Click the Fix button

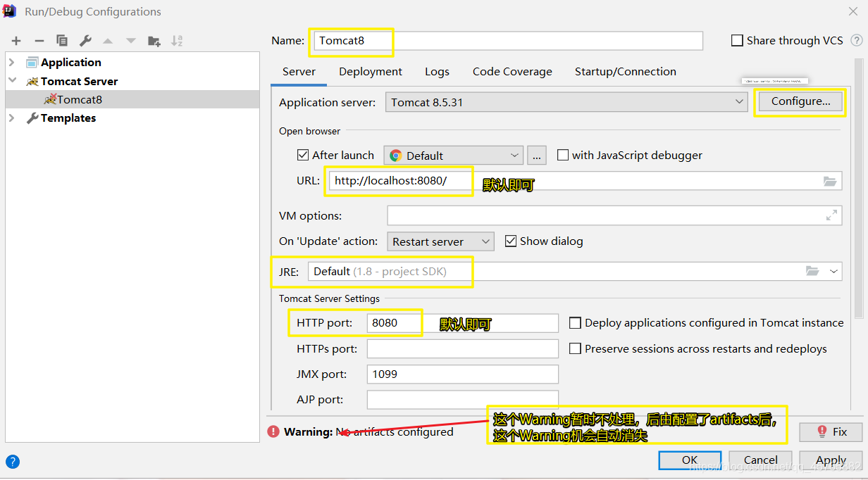click(831, 431)
